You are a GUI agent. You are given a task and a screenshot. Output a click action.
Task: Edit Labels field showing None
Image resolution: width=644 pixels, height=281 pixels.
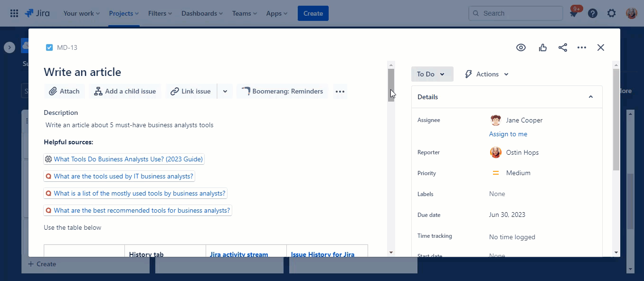pyautogui.click(x=497, y=194)
